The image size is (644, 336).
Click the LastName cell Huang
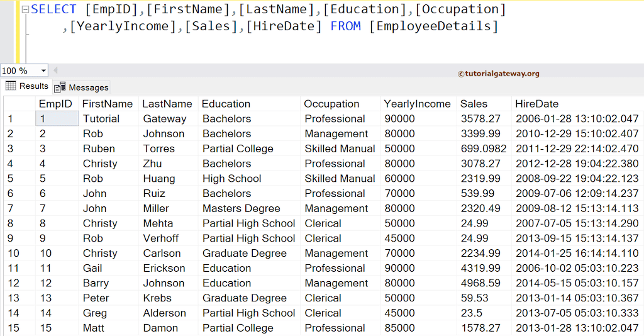169,179
